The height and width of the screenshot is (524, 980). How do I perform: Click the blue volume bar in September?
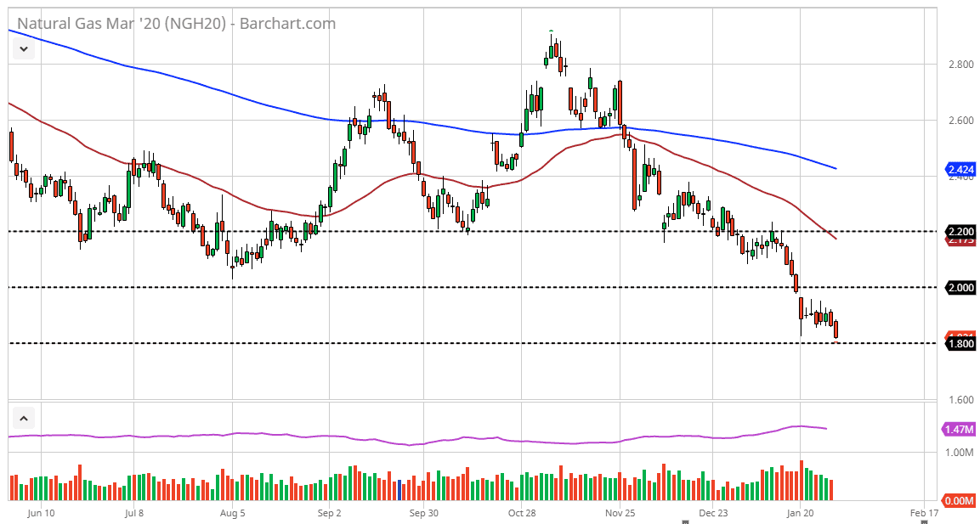click(399, 490)
